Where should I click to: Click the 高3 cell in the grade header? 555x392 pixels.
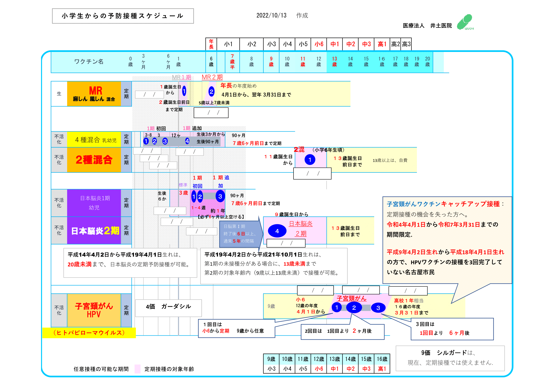(x=406, y=44)
